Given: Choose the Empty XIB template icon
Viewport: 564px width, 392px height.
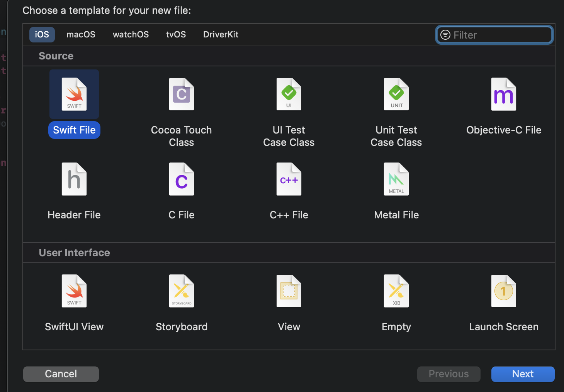Looking at the screenshot, I should pos(396,291).
